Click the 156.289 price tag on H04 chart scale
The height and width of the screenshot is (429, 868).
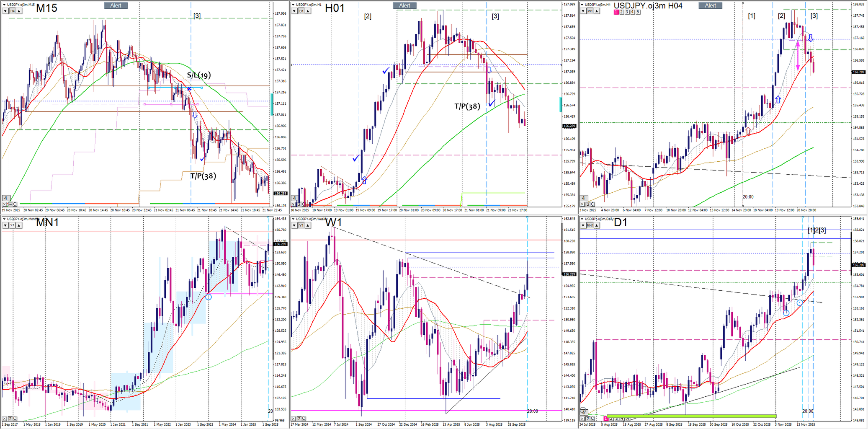pyautogui.click(x=858, y=72)
